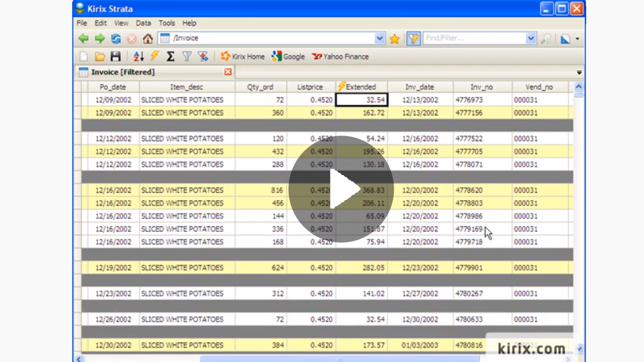Toggle the quick filter lightning-funnel button
This screenshot has height=362, width=644.
pyautogui.click(x=413, y=38)
